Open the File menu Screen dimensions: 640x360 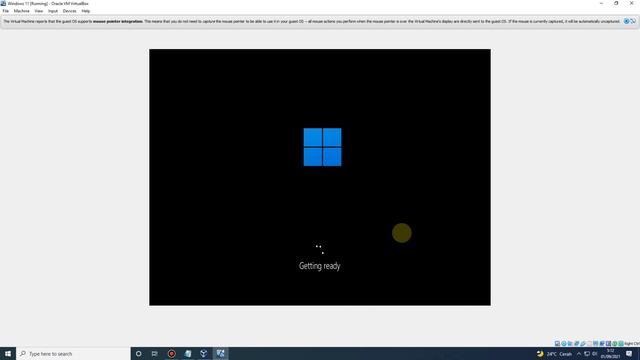6,11
